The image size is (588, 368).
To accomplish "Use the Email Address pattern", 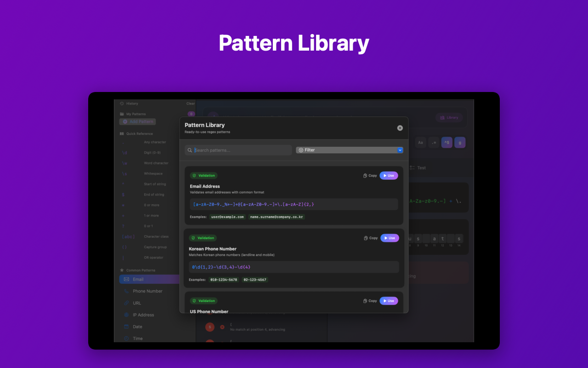I will [389, 175].
